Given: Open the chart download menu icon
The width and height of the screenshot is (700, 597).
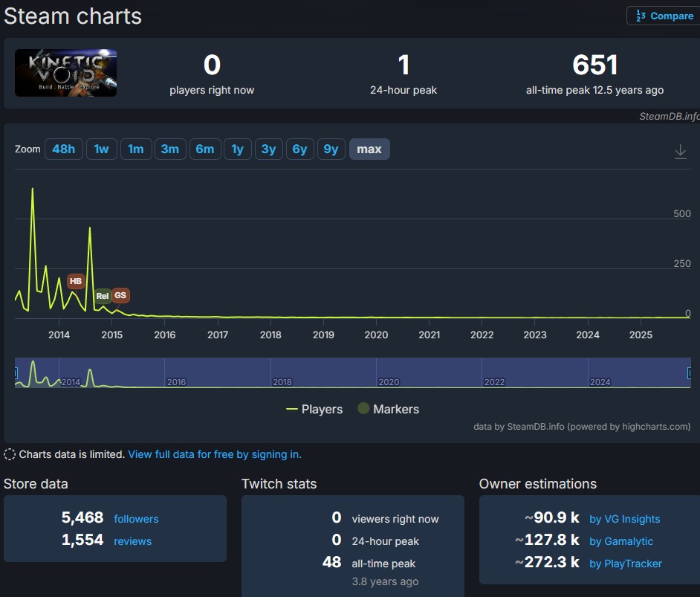Looking at the screenshot, I should pos(680,152).
